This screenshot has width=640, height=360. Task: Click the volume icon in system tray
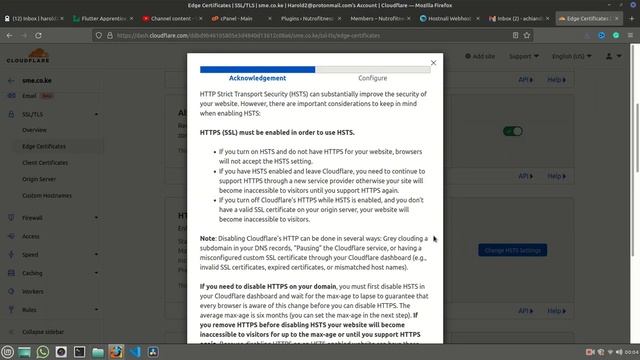[x=619, y=352]
